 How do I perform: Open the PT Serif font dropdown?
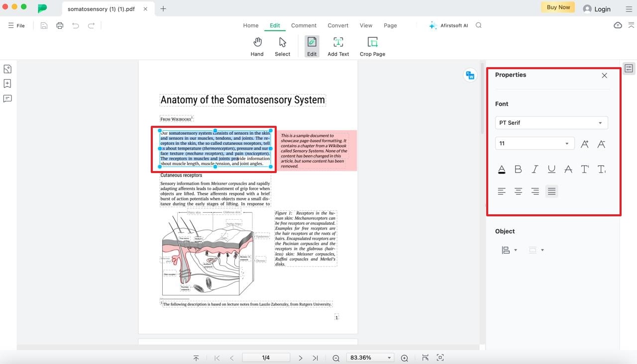tap(551, 123)
